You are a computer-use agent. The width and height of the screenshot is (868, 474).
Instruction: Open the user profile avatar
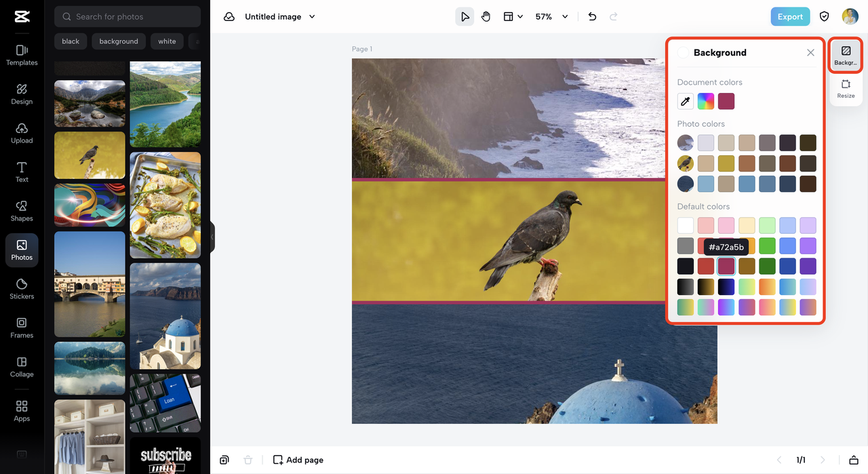point(850,17)
